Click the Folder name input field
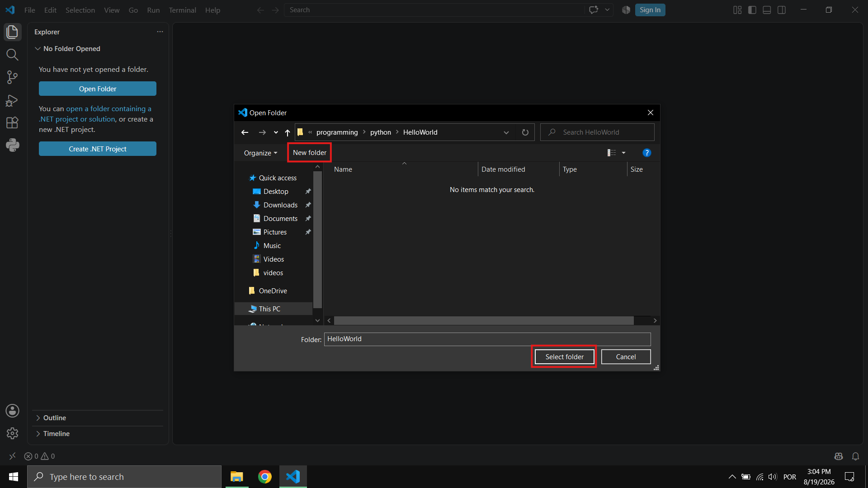The width and height of the screenshot is (868, 488). (487, 339)
